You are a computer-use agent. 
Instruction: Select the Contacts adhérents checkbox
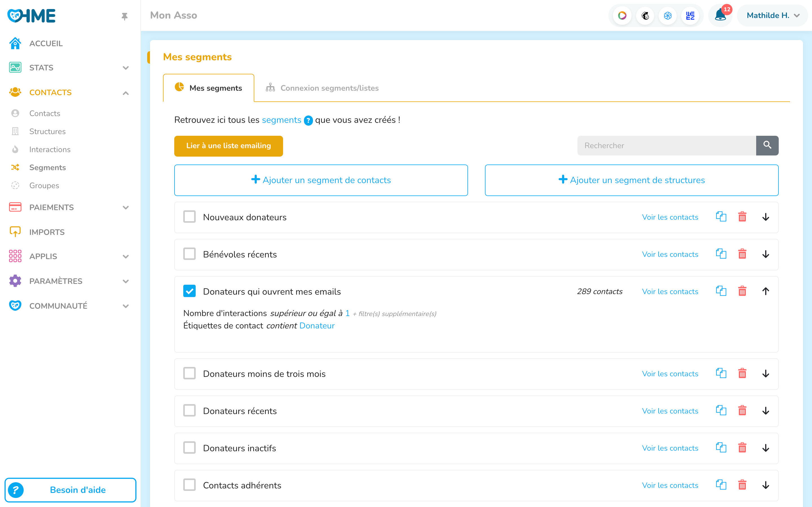tap(189, 485)
